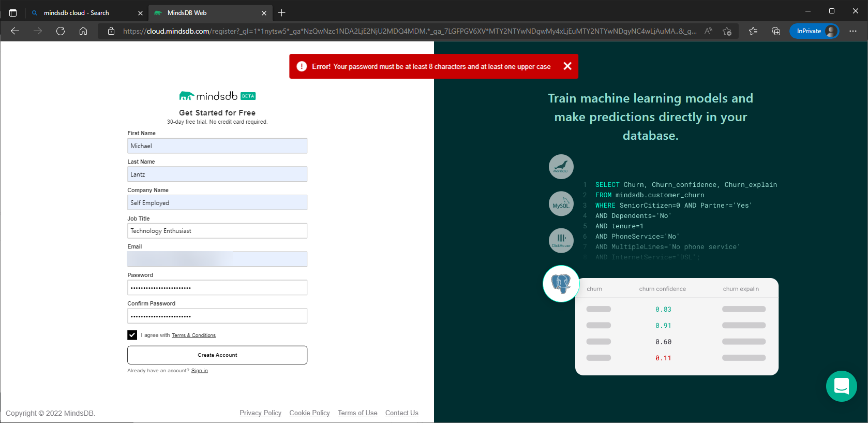Click the MySQL database icon
This screenshot has width=868, height=423.
click(x=561, y=203)
